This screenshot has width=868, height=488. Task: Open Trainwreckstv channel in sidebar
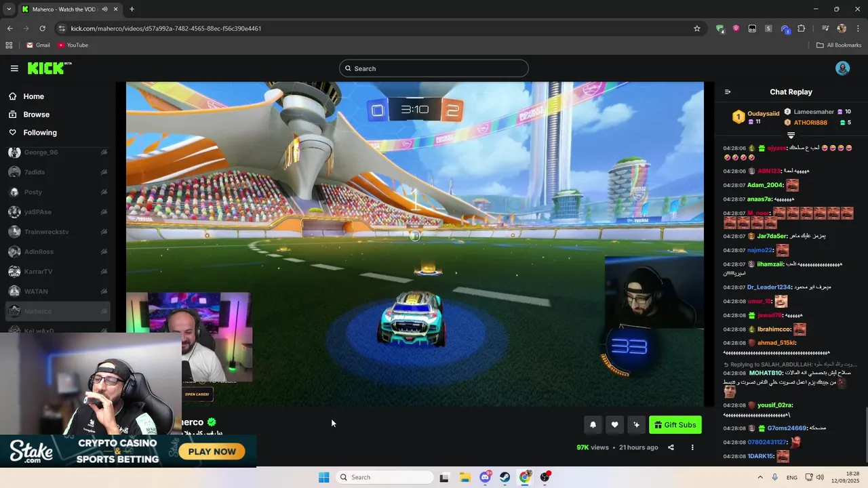(x=58, y=232)
